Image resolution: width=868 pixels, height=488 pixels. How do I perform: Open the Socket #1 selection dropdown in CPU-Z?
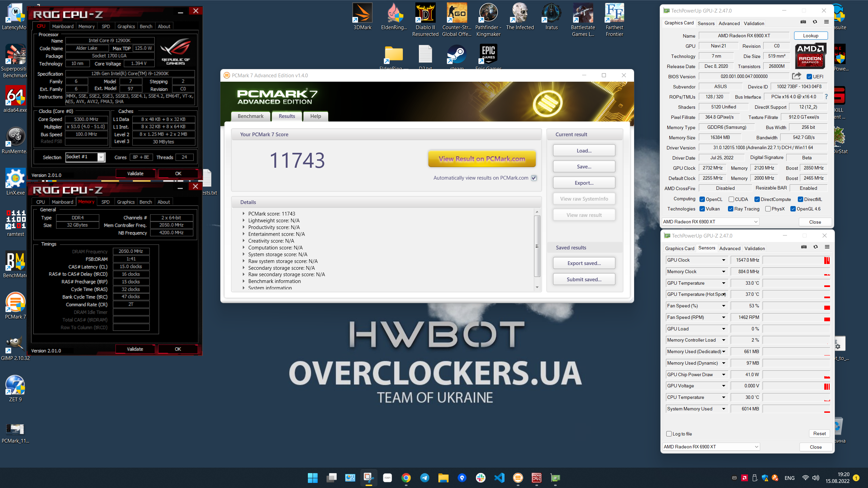(85, 157)
